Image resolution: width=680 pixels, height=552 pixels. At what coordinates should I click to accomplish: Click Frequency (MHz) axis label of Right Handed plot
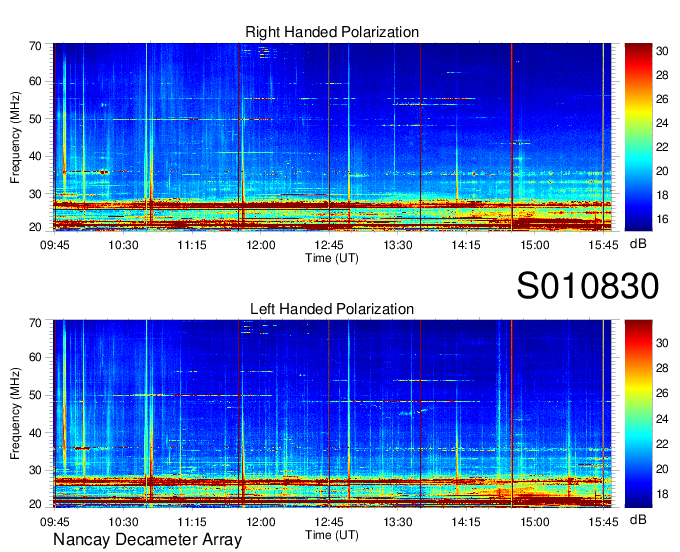[15, 137]
